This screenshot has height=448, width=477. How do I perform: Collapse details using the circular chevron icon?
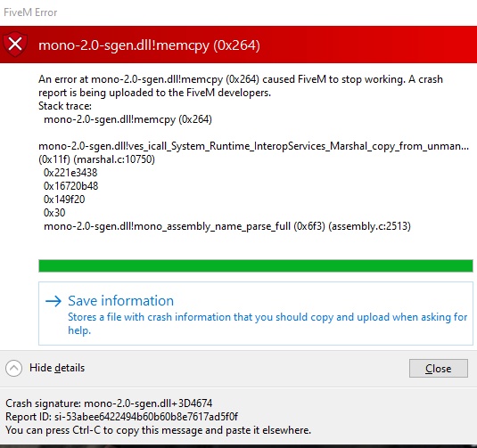(13, 368)
